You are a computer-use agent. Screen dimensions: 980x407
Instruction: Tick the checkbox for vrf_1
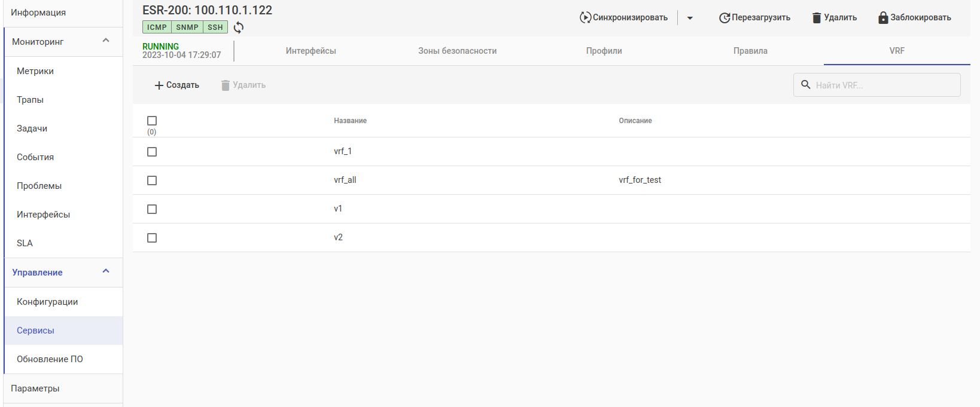pos(152,152)
